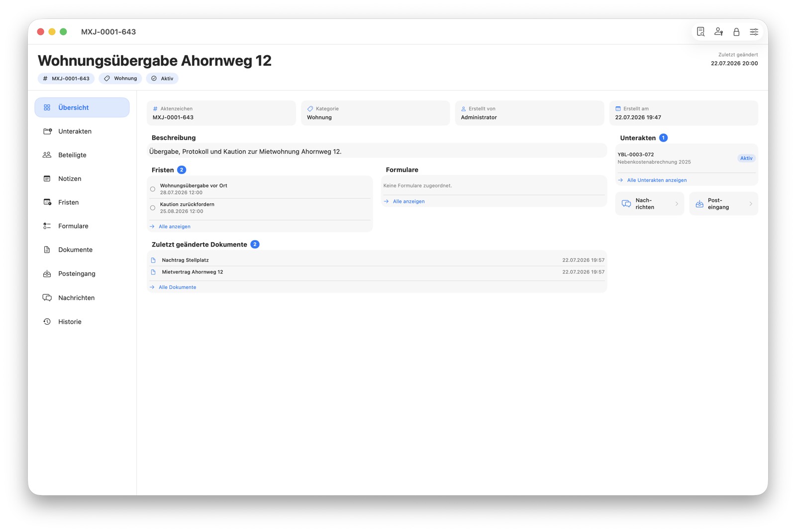Click 'Alle anzeigen' under Fristen
Viewport: 796px width, 532px height.
174,227
